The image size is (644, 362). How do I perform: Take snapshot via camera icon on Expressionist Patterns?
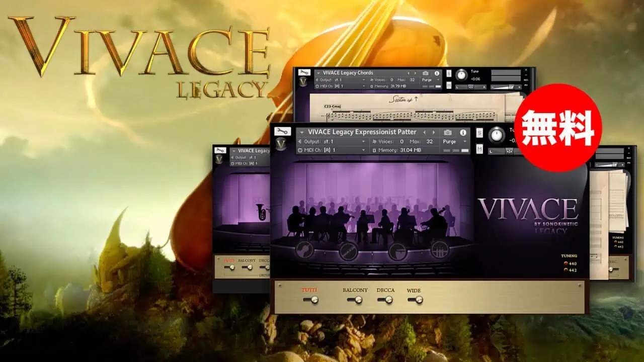(447, 132)
